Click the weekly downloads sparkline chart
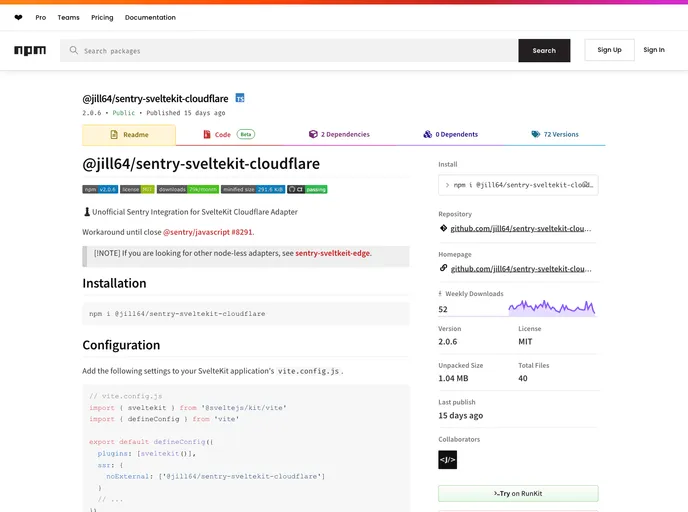The width and height of the screenshot is (688, 512). coord(552,308)
